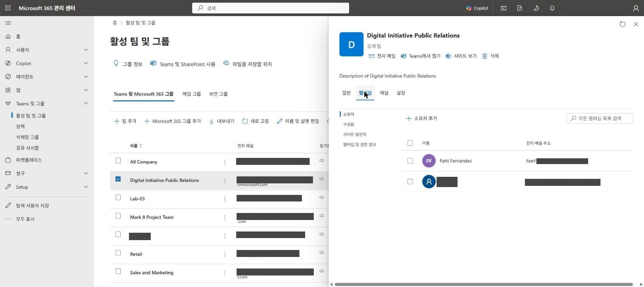Check the second owner row checkbox
The height and width of the screenshot is (287, 644).
coord(410,181)
